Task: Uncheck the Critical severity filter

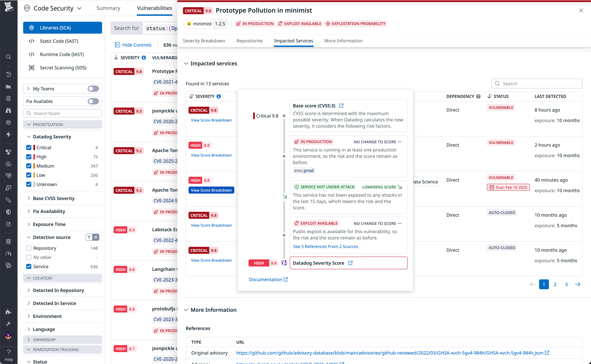Action: pyautogui.click(x=29, y=147)
